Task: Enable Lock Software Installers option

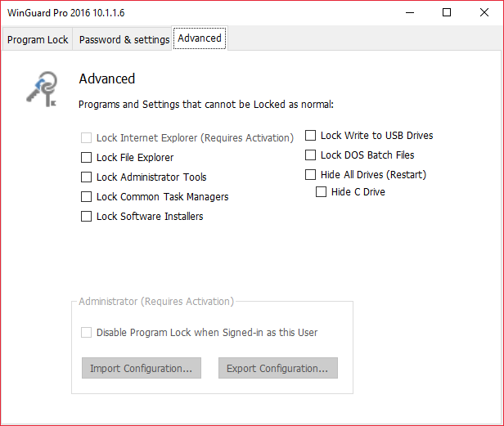Action: click(x=87, y=217)
